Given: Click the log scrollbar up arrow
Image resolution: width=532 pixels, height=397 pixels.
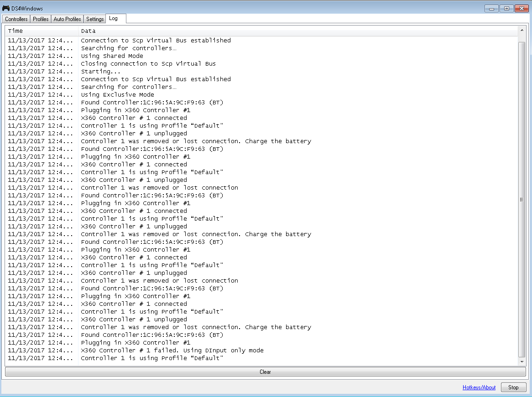Looking at the screenshot, I should (522, 30).
